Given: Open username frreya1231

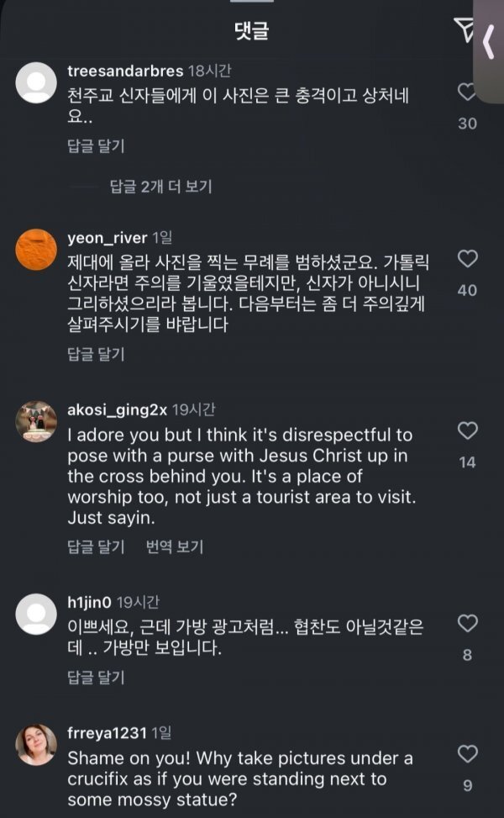Looking at the screenshot, I should [107, 733].
